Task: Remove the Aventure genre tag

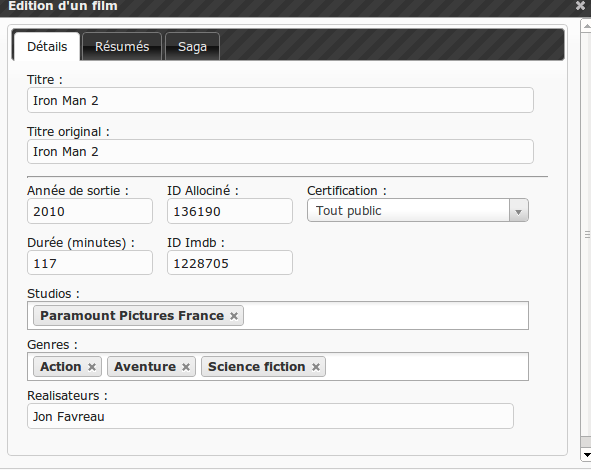Action: pos(185,367)
